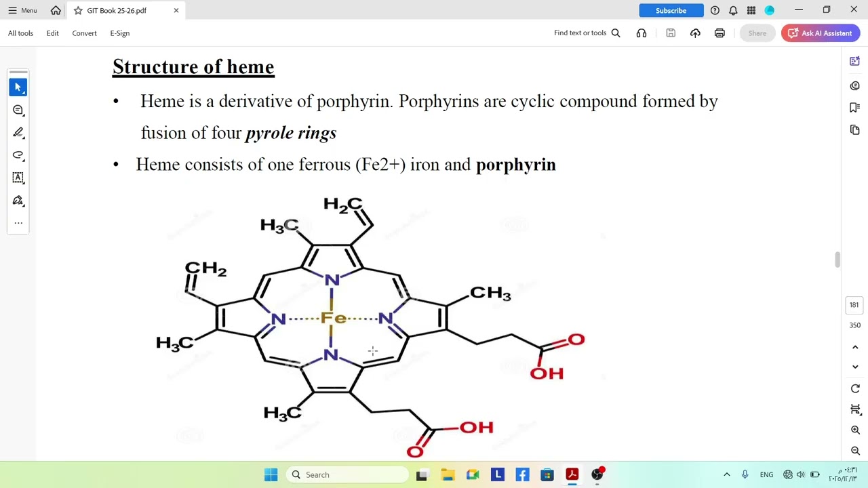Click the magnifier search icon in toolbar
The height and width of the screenshot is (488, 868).
pyautogui.click(x=616, y=33)
